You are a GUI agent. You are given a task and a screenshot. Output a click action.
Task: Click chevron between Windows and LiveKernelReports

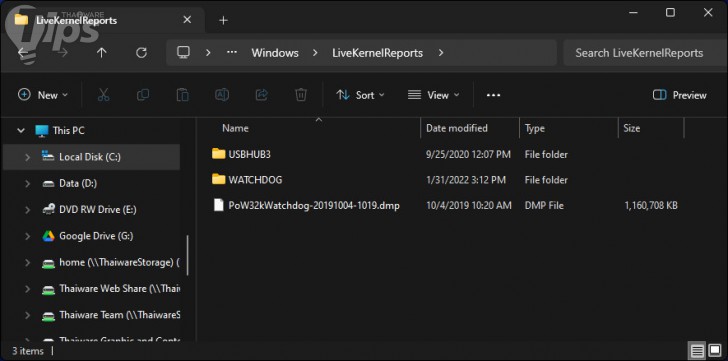(x=315, y=53)
